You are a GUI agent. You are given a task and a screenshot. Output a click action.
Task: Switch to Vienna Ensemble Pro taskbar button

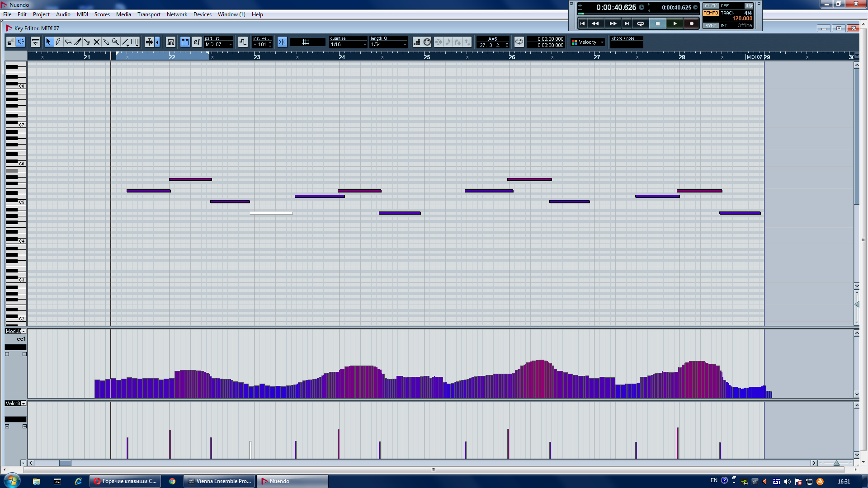click(219, 481)
